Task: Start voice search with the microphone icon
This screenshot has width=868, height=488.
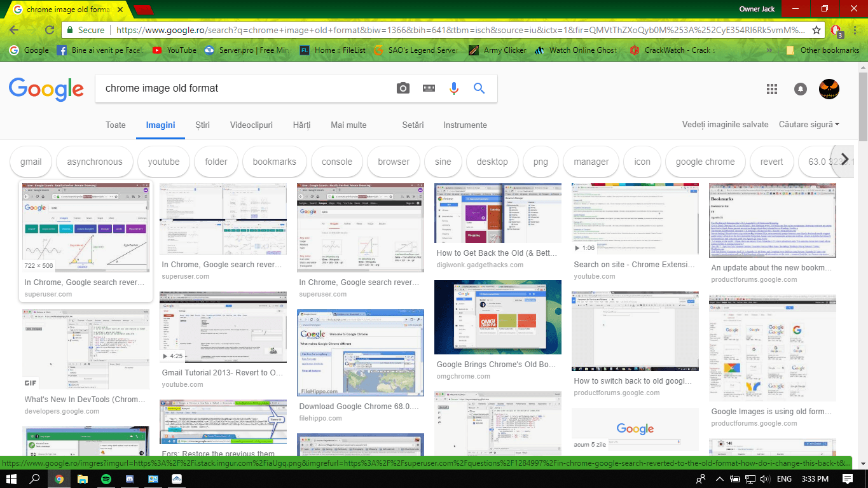Action: 453,88
